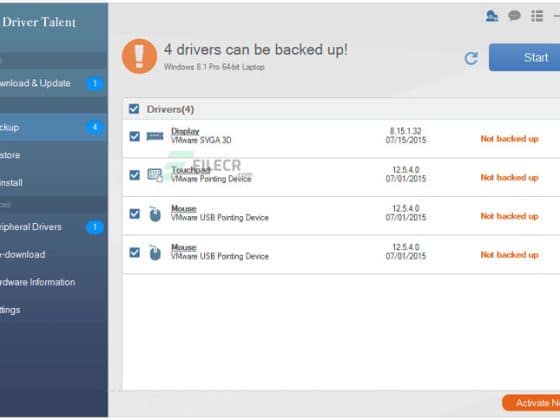
Task: Click Not backed up status for Touchpad
Action: point(509,178)
